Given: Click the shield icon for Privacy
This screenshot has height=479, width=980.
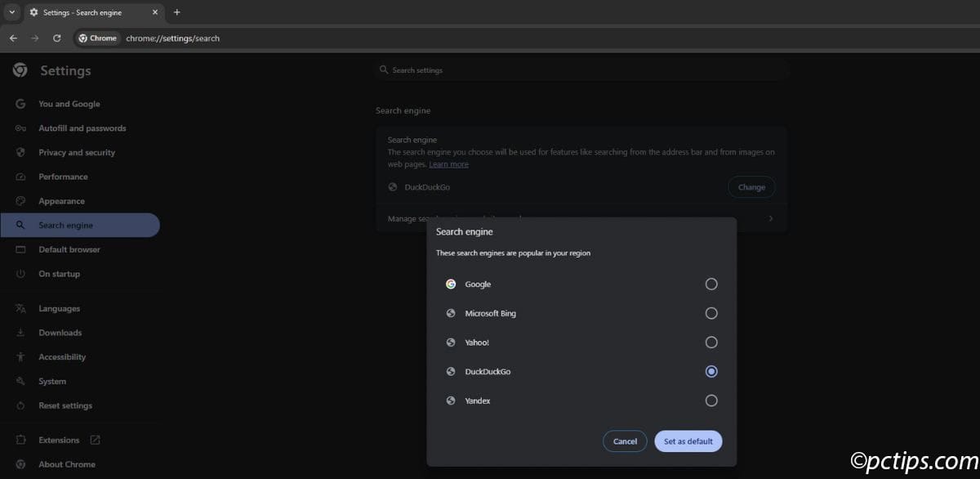Looking at the screenshot, I should point(20,152).
